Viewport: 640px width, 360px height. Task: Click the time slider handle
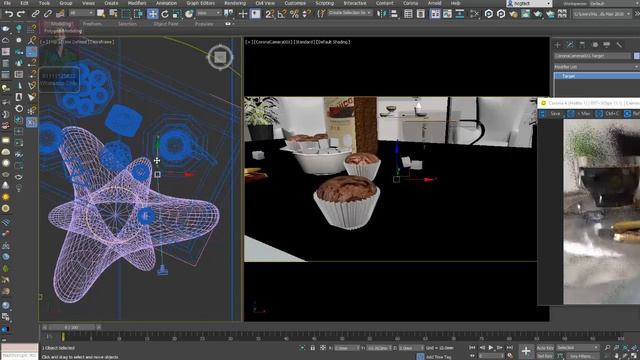[x=71, y=327]
